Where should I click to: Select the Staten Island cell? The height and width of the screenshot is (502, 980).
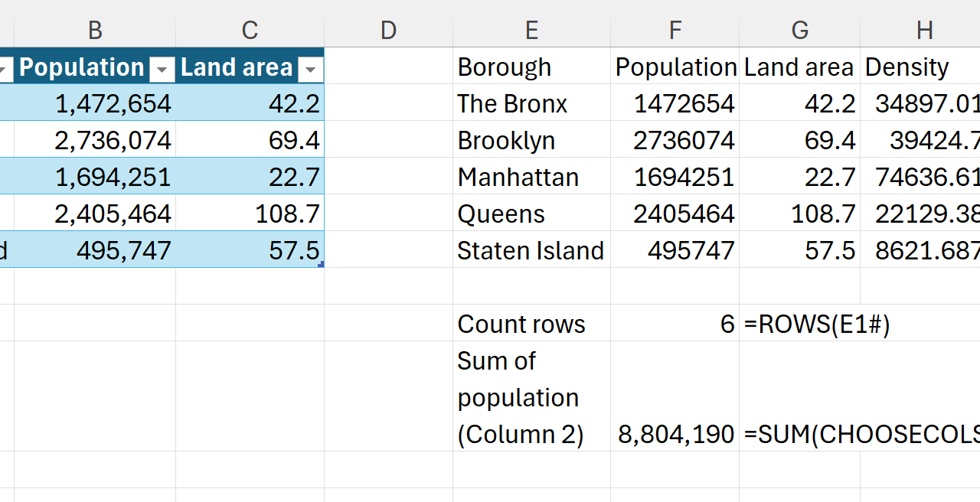531,251
